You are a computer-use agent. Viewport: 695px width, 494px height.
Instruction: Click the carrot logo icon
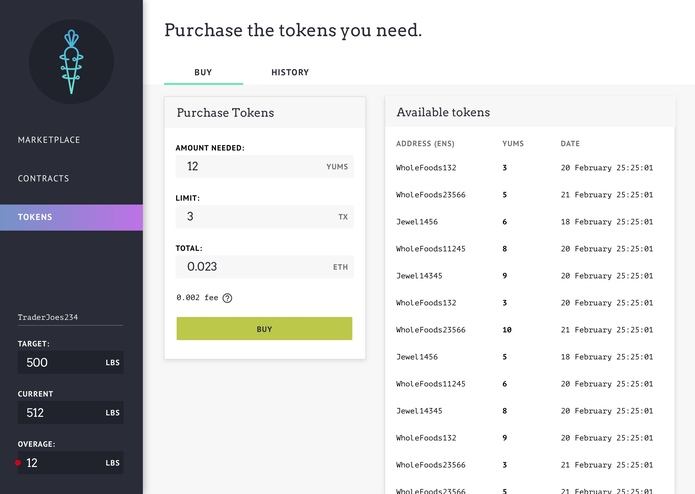tap(71, 62)
